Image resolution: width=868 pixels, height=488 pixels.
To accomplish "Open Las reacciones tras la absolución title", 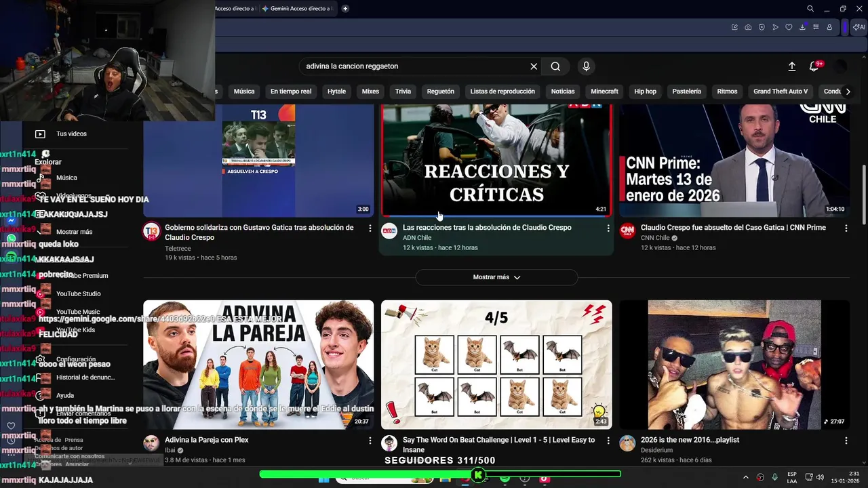I will point(487,228).
